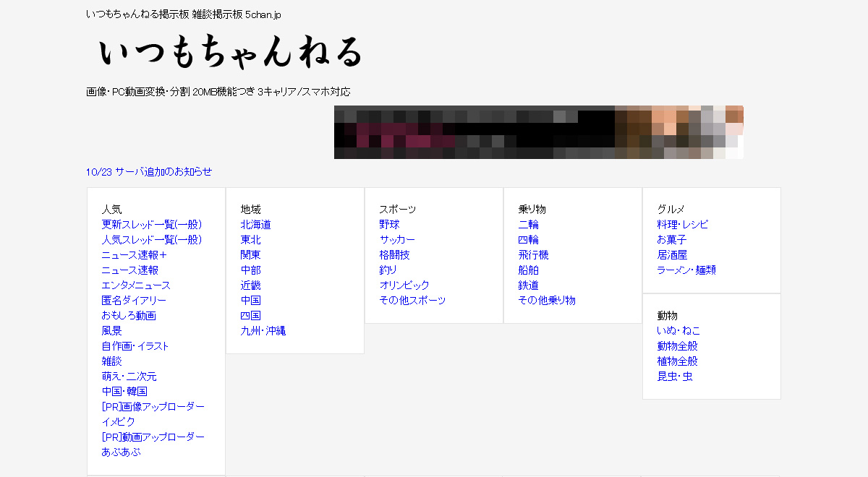Open 匿名ダイアリー board

[134, 301]
